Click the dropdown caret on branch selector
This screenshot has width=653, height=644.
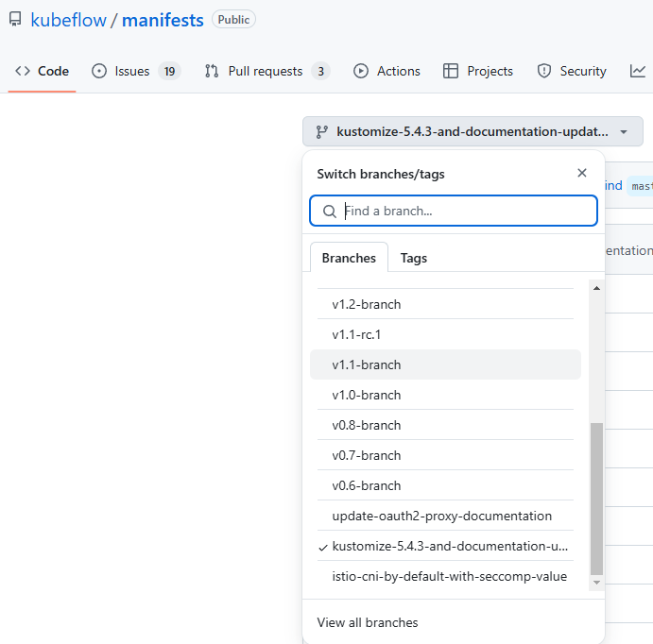[x=624, y=132]
